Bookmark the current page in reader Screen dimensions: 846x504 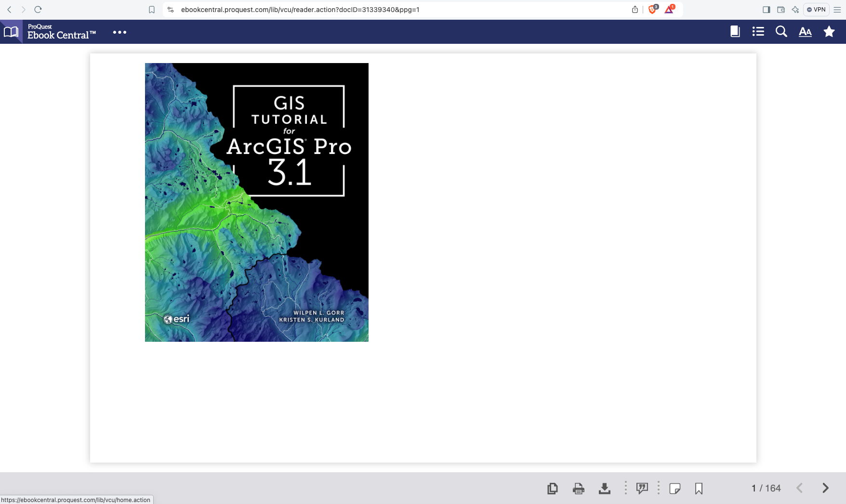[699, 489]
